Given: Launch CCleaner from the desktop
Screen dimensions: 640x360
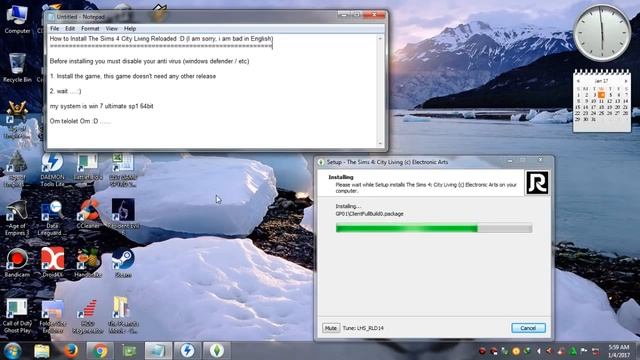Looking at the screenshot, I should point(88,214).
